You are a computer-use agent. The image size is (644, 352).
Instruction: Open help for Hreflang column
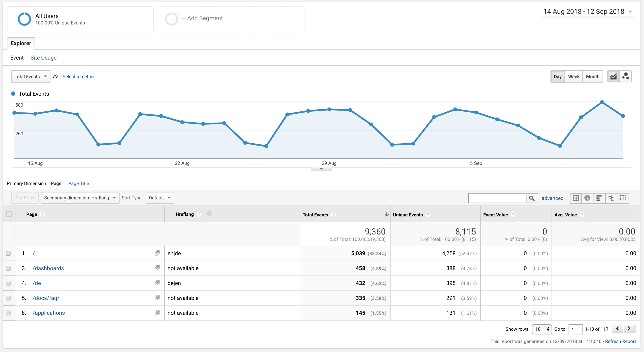pyautogui.click(x=199, y=214)
